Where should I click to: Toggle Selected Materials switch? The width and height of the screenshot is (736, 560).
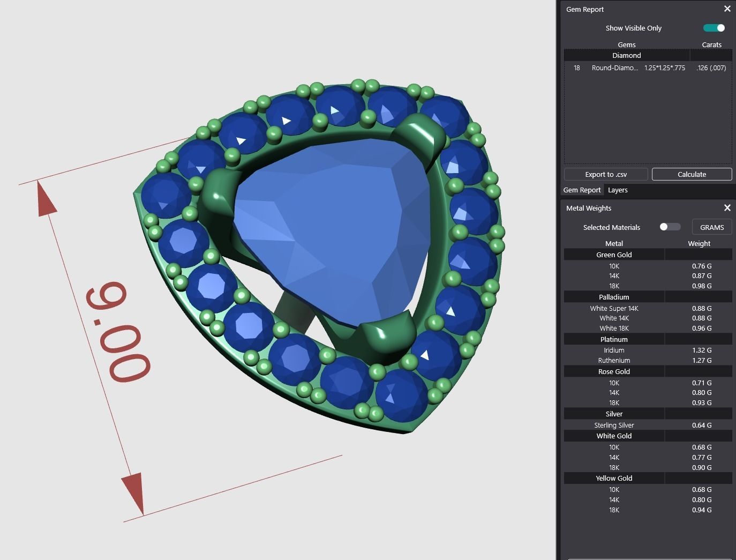pyautogui.click(x=670, y=227)
